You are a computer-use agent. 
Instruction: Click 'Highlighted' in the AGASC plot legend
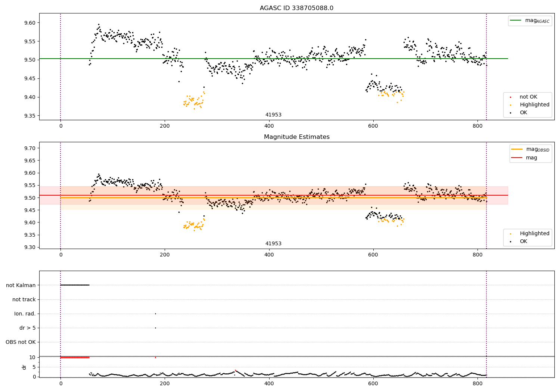click(x=535, y=105)
